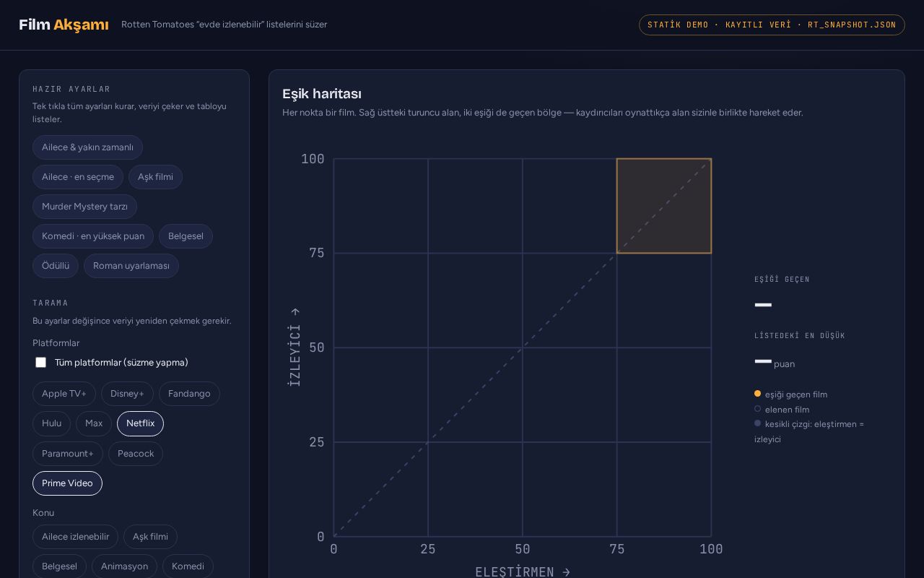Viewport: 924px width, 578px height.
Task: Click the "EŞİĞİ GEÇEN" stat label
Action: coord(782,279)
